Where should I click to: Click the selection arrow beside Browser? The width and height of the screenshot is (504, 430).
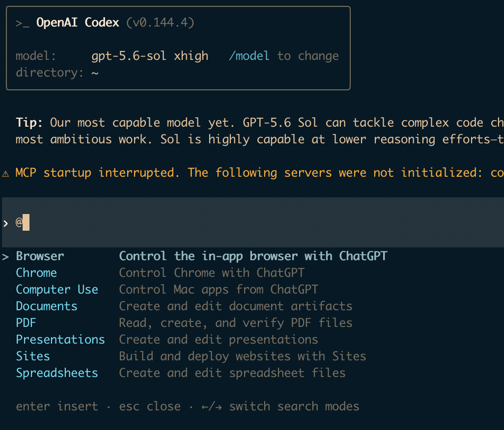[5, 257]
